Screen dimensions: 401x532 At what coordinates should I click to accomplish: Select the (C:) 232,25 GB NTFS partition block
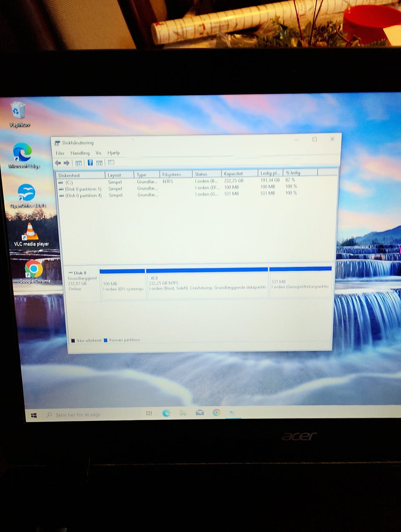207,283
